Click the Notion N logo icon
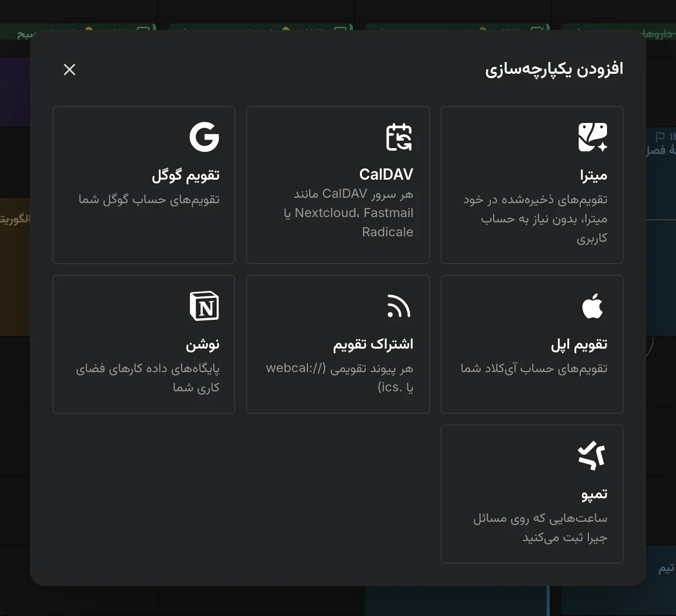The width and height of the screenshot is (676, 616). pyautogui.click(x=204, y=306)
